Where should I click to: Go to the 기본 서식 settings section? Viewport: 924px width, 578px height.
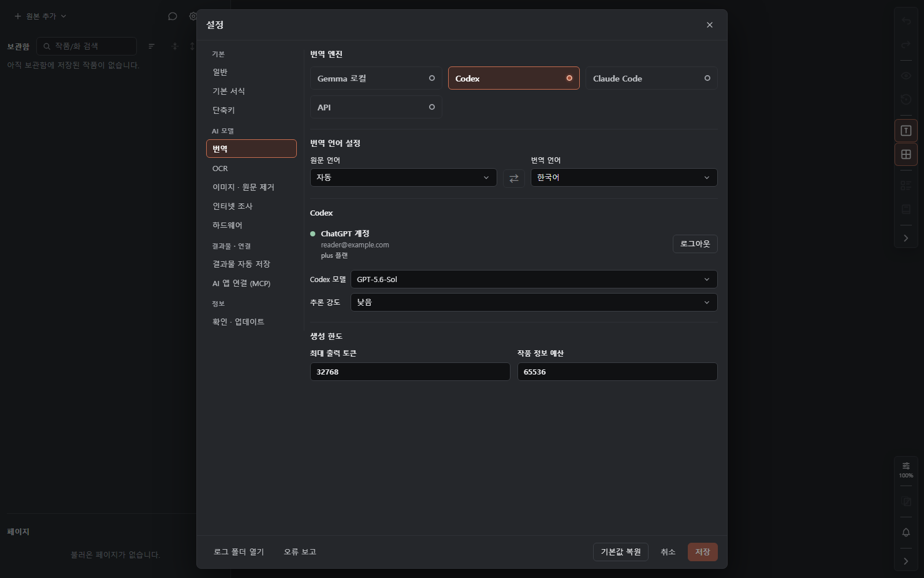251,91
